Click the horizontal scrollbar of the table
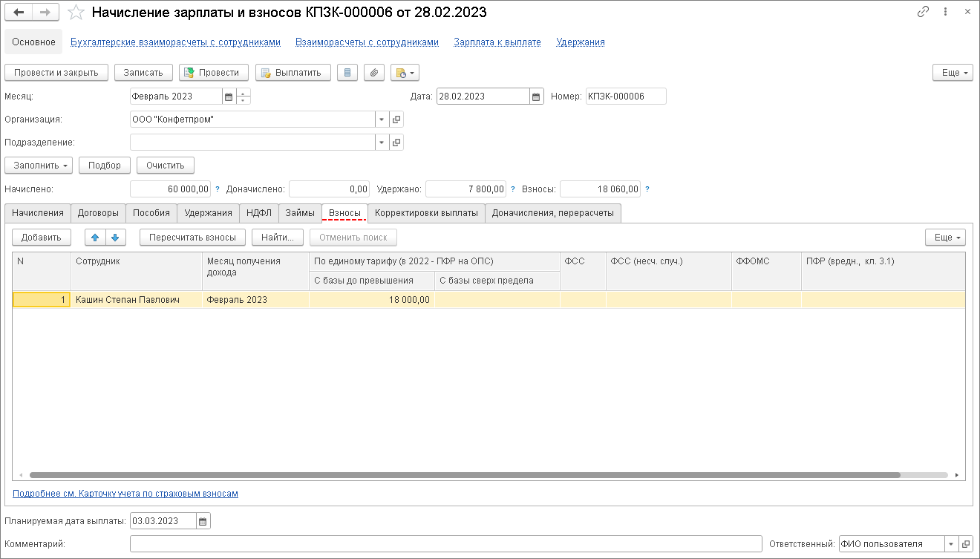 pos(464,474)
